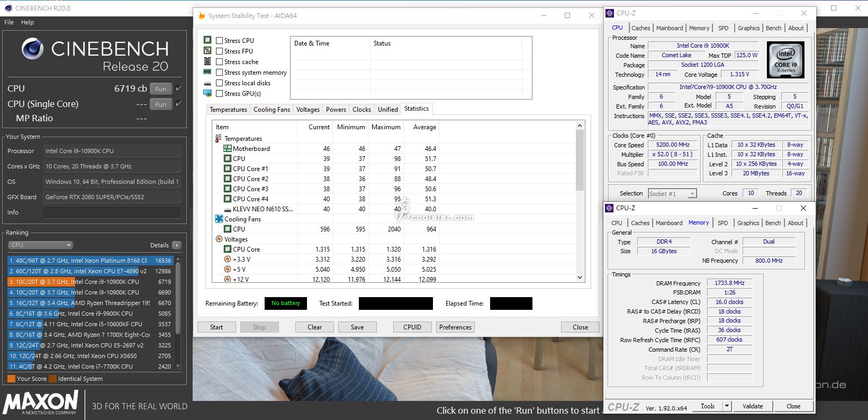Open the File menu in Cinebench
Image resolution: width=868 pixels, height=420 pixels.
click(x=9, y=22)
